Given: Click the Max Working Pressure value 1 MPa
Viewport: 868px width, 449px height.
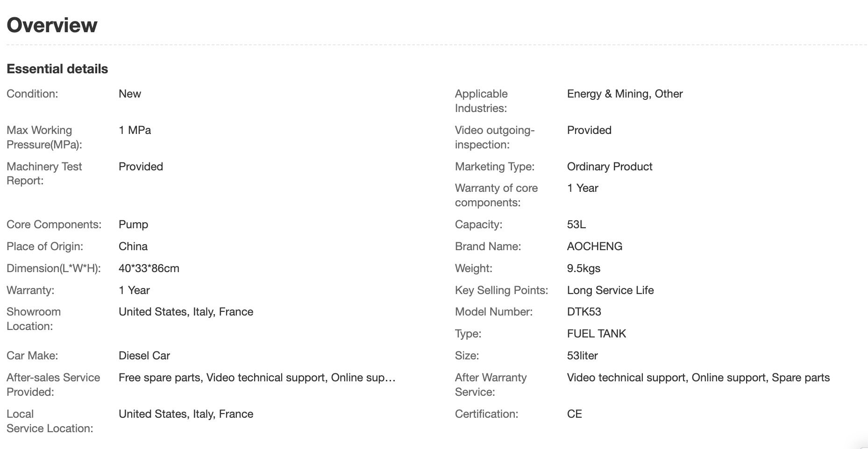Looking at the screenshot, I should click(135, 130).
